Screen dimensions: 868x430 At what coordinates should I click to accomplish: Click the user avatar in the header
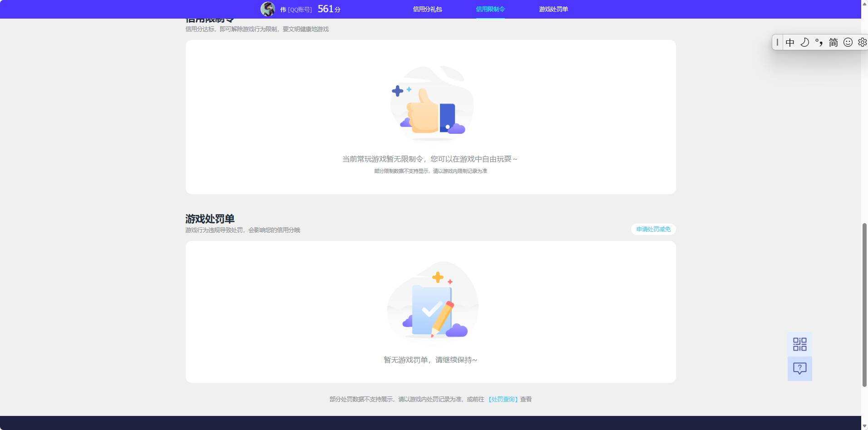(x=268, y=9)
